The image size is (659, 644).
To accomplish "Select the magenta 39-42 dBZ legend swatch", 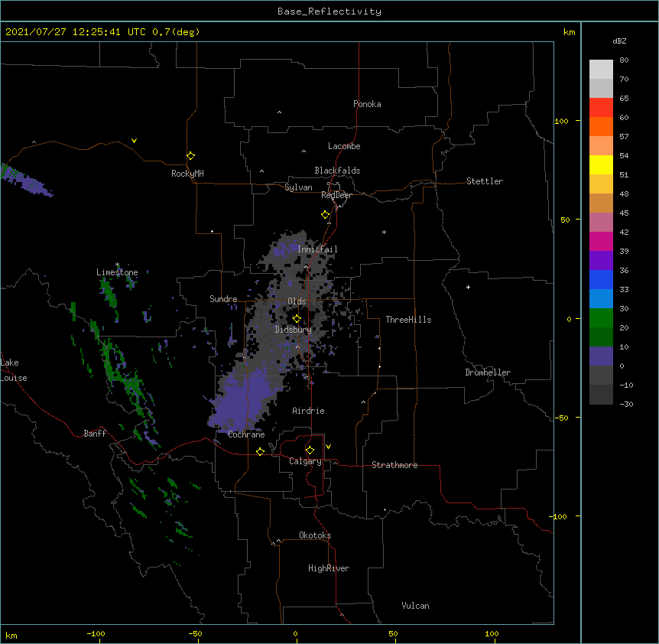I will [x=601, y=241].
